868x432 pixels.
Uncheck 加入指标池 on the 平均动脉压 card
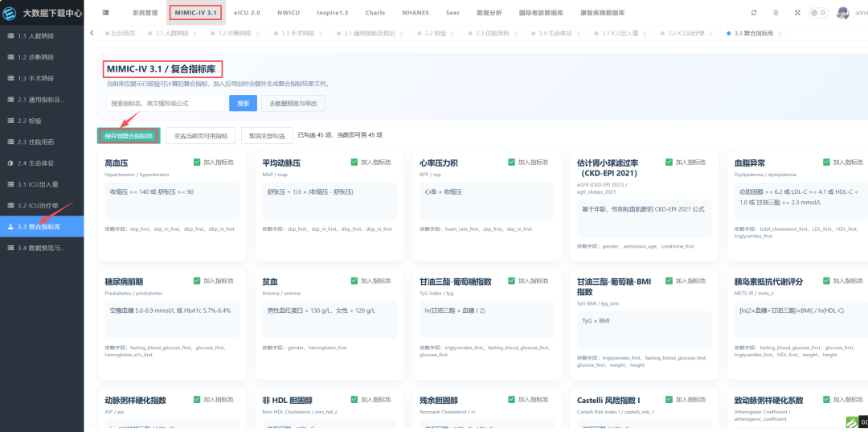point(354,163)
